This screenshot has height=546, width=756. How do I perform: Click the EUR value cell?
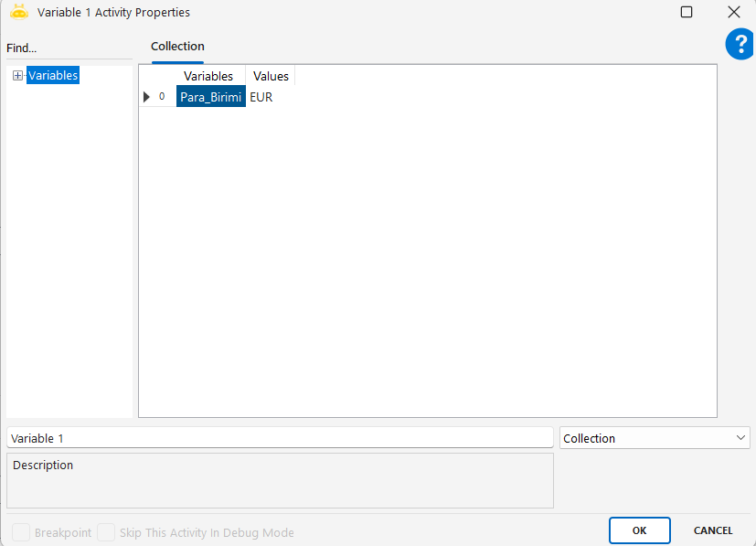[270, 97]
